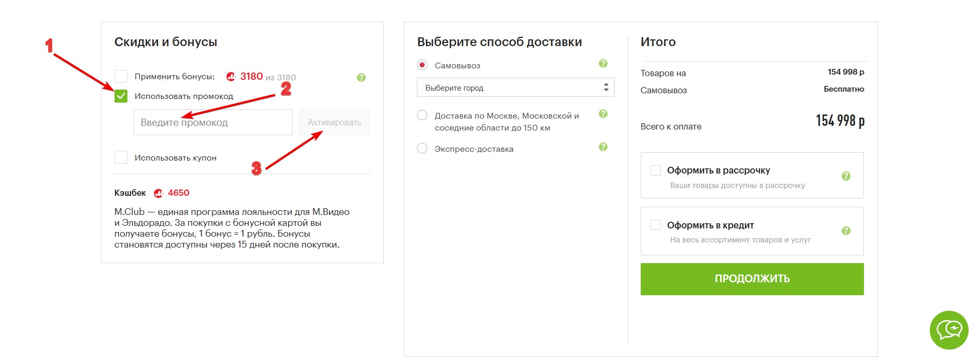Image resolution: width=980 pixels, height=361 pixels.
Task: Open the green chat support bubble
Action: click(x=949, y=330)
